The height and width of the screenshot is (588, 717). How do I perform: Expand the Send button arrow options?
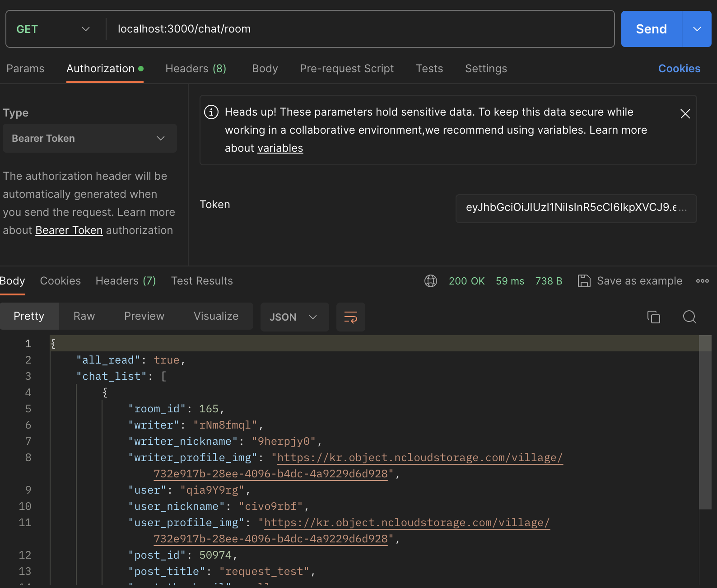pyautogui.click(x=697, y=29)
